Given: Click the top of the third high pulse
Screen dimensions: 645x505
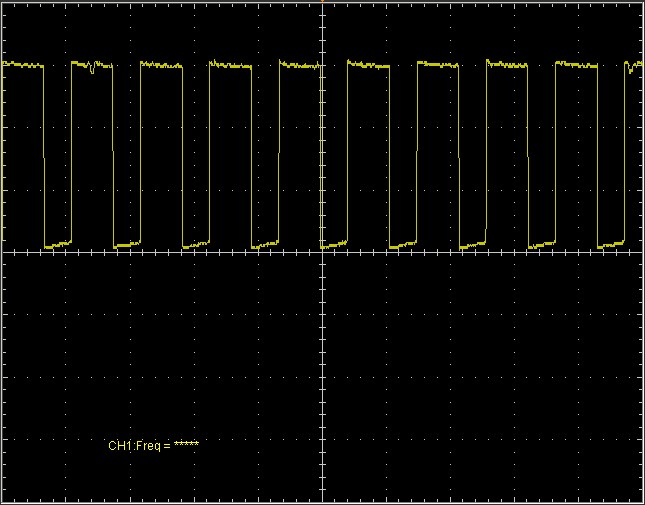Looking at the screenshot, I should click(x=161, y=65).
